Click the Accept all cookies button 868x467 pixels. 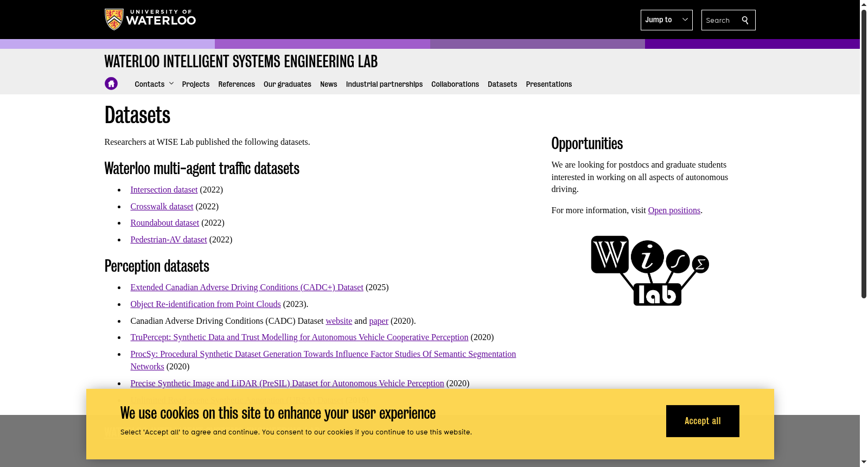click(703, 421)
